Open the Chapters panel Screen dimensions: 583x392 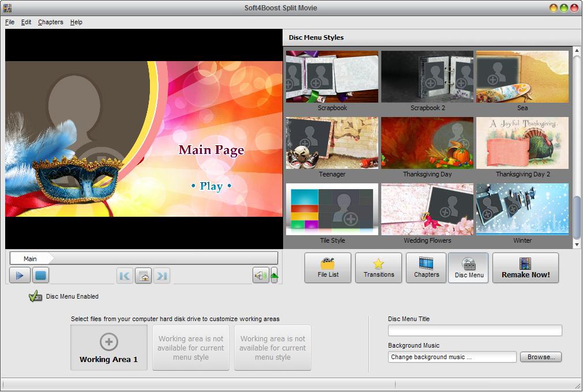(x=426, y=268)
